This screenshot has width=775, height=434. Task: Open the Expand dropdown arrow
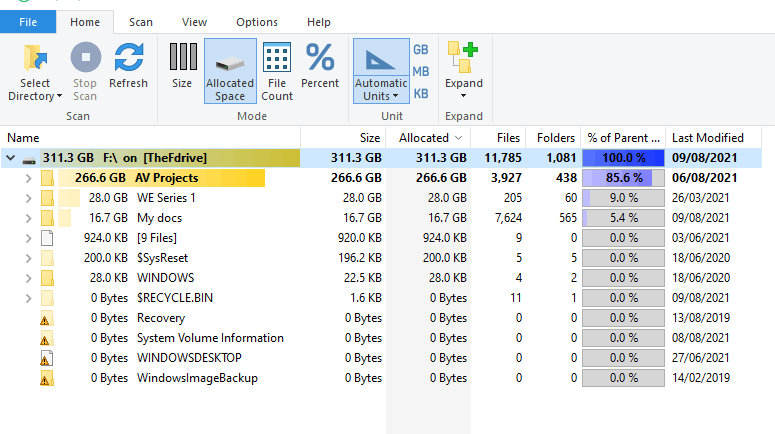tap(463, 96)
